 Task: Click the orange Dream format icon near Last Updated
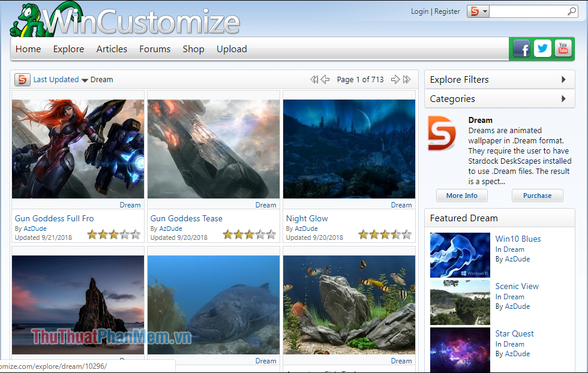point(22,79)
